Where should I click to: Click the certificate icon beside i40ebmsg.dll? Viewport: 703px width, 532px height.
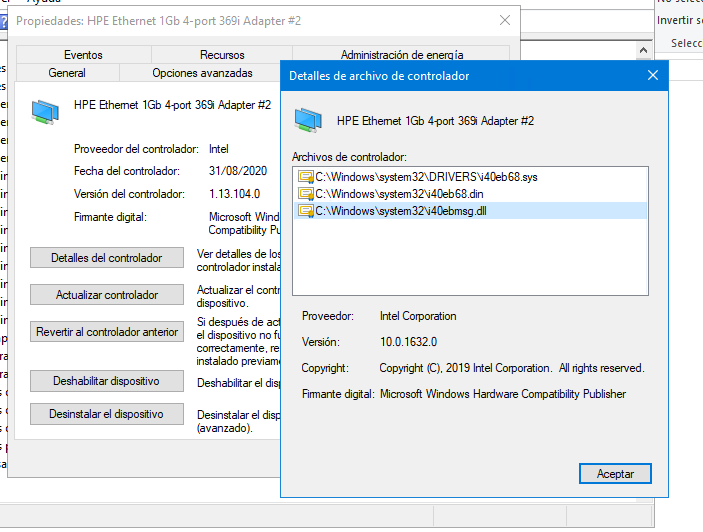(306, 211)
